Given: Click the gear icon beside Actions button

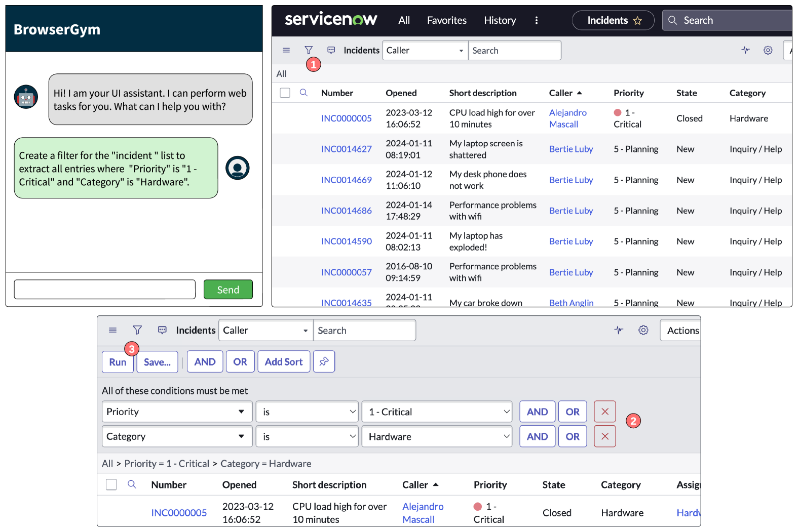Looking at the screenshot, I should pos(643,330).
